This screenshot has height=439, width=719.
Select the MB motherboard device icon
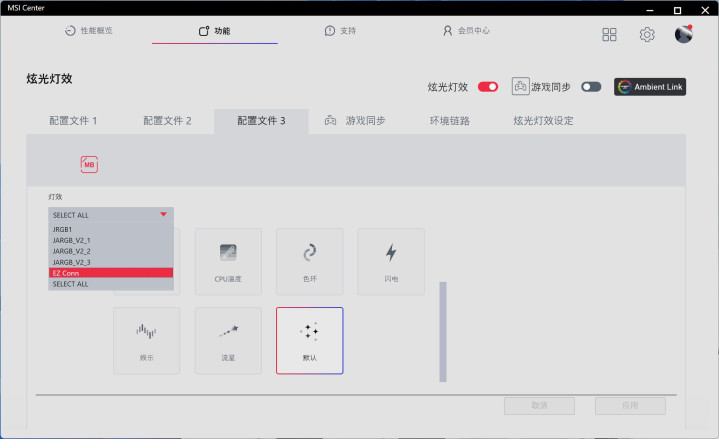(89, 164)
